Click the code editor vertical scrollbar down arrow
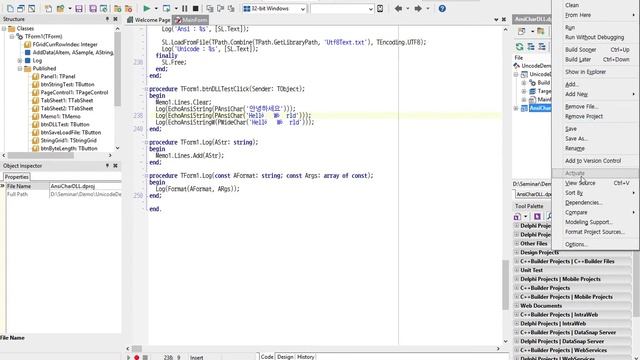This screenshot has width=640, height=360. point(505,341)
